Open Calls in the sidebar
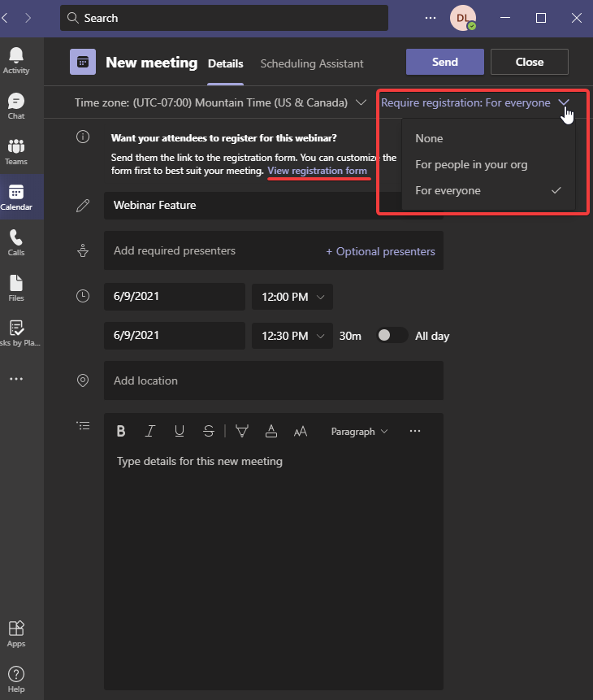 click(16, 242)
